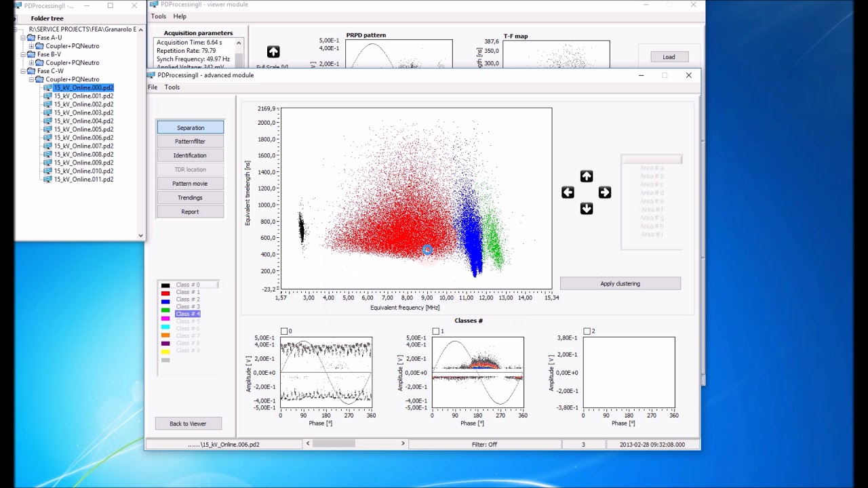
Task: Click the 2013-02-28 09:32:08.000 timestamp
Action: click(x=652, y=445)
